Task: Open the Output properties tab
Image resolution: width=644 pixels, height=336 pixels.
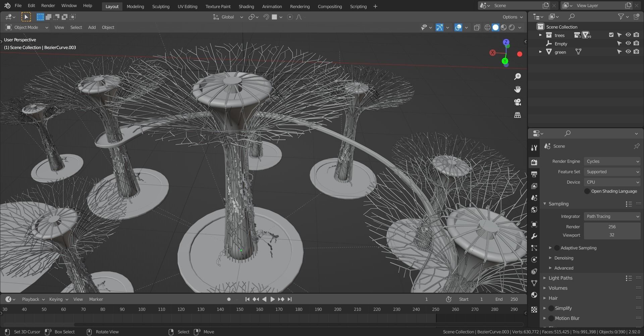Action: 534,174
